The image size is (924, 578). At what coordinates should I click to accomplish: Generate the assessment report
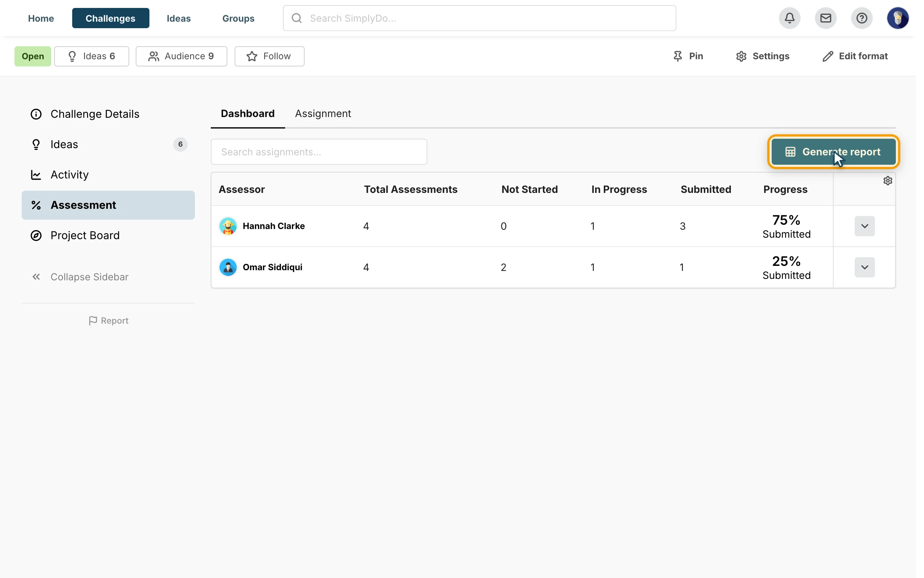click(833, 152)
